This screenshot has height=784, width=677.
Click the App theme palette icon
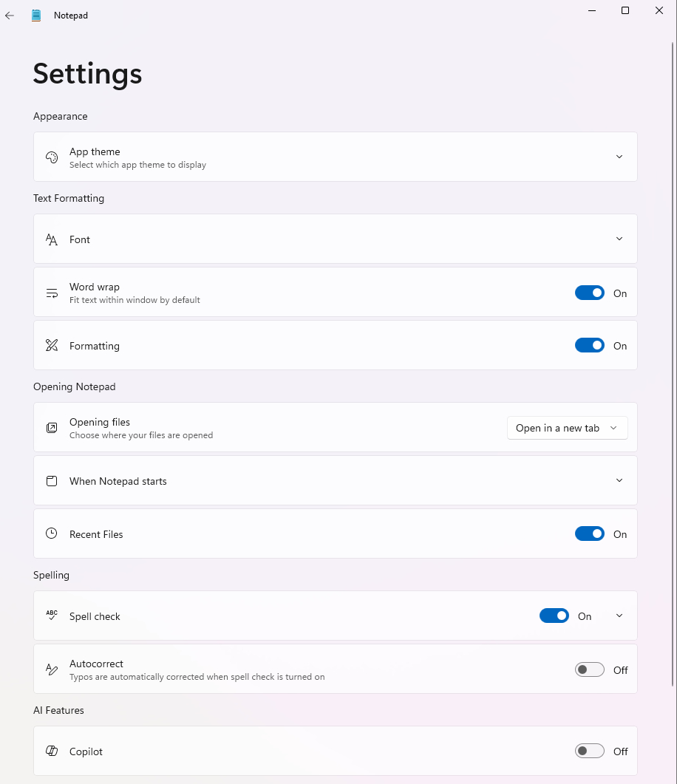(52, 157)
